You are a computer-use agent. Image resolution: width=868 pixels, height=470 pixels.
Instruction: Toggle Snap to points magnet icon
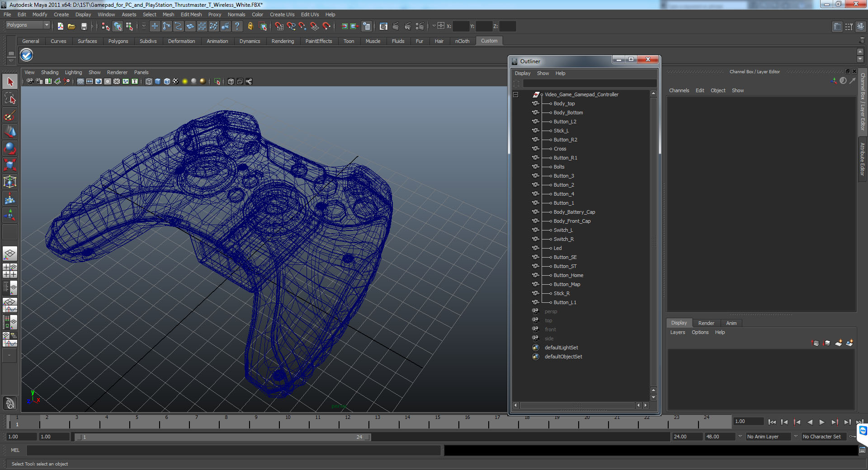tap(302, 26)
